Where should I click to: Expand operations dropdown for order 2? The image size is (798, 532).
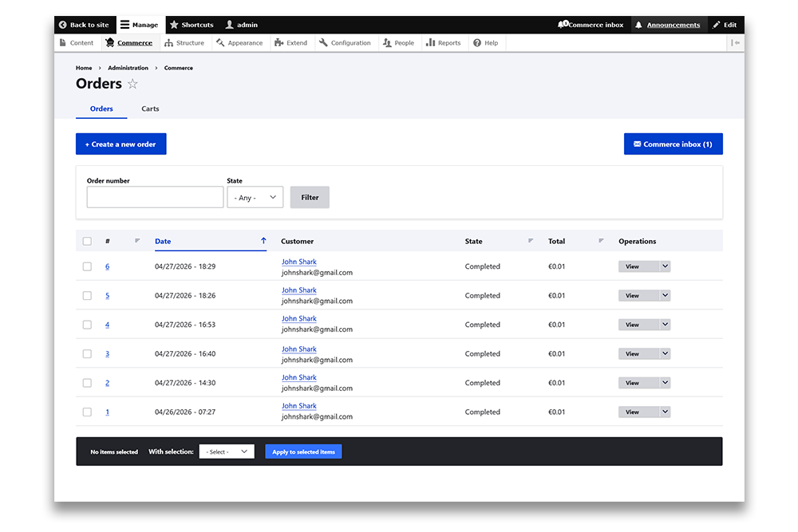[665, 383]
